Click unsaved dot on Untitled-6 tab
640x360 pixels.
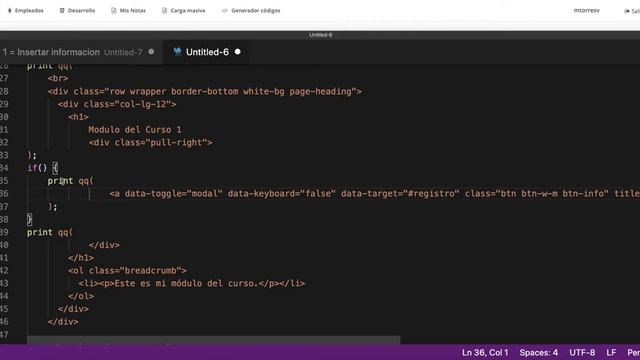point(238,52)
